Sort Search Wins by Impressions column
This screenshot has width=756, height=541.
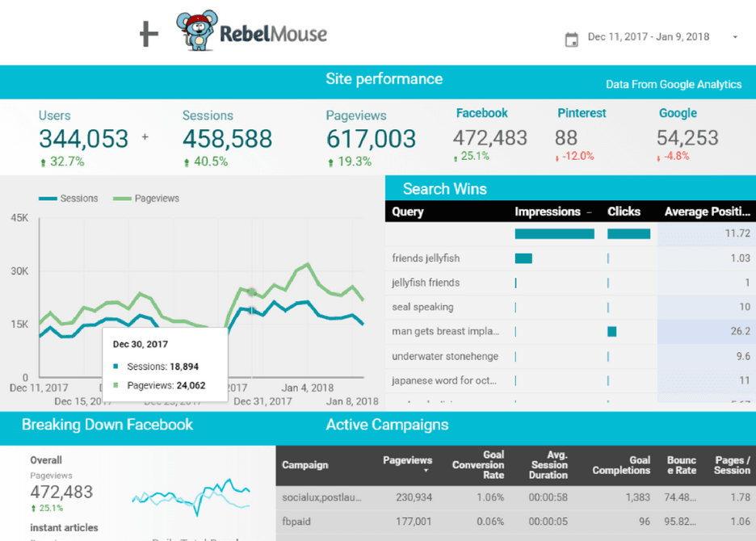point(548,212)
